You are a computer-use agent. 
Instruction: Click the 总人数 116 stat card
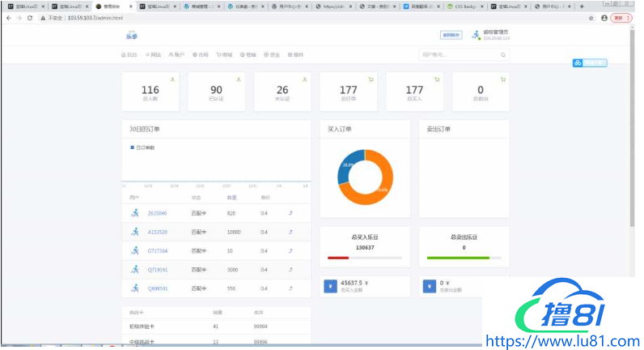(x=150, y=92)
